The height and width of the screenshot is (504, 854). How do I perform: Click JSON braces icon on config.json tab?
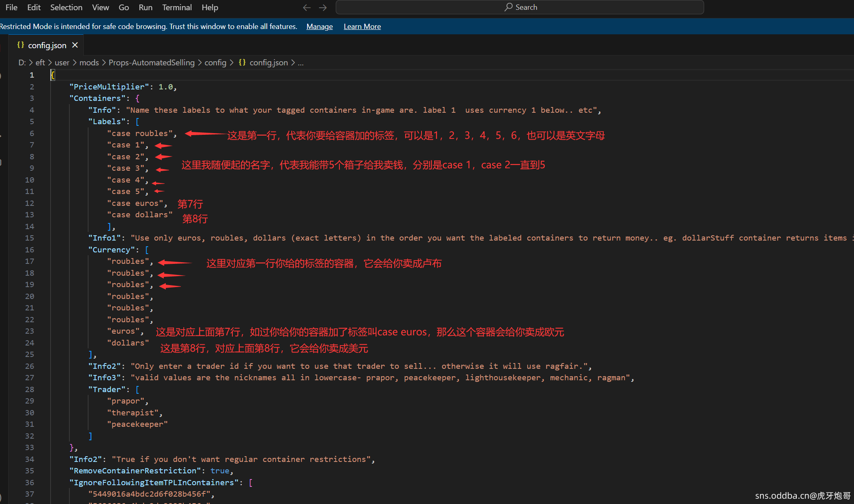[x=20, y=45]
